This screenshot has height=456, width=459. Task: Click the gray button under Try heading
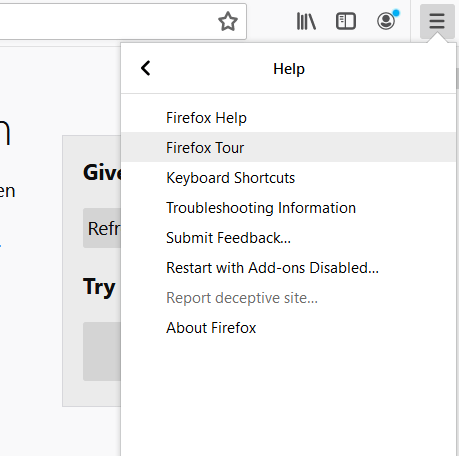pos(102,351)
